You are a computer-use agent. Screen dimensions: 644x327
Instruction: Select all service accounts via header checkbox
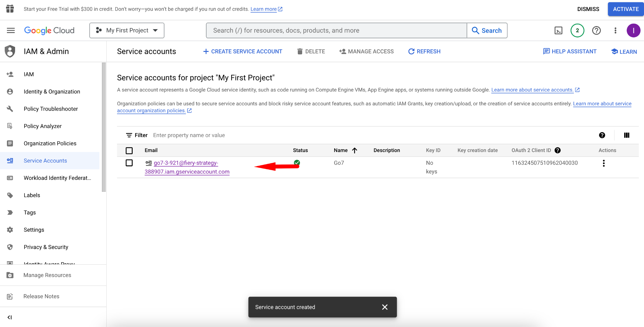pyautogui.click(x=129, y=150)
